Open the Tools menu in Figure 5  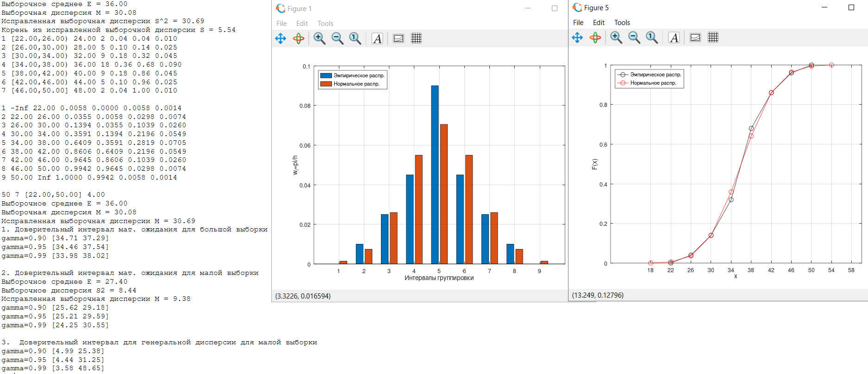(622, 23)
